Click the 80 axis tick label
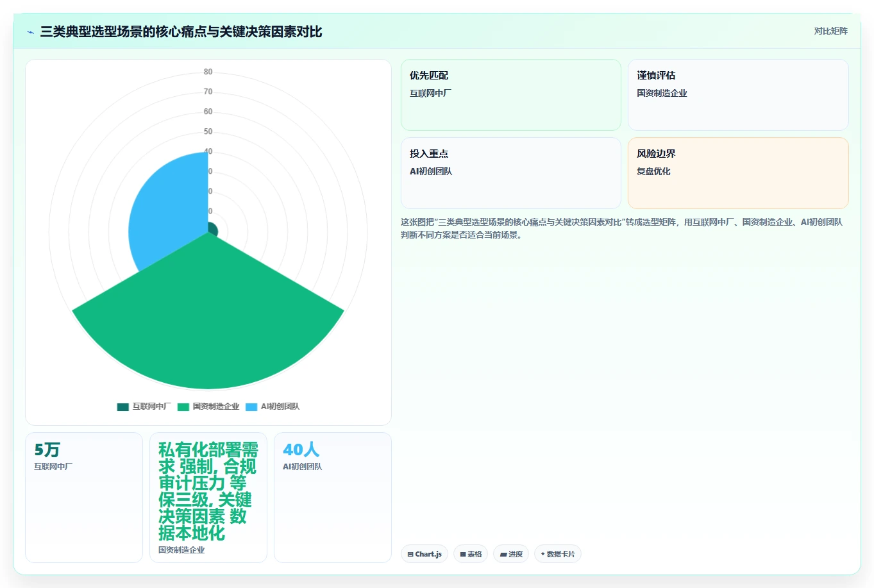The height and width of the screenshot is (588, 874). (208, 72)
